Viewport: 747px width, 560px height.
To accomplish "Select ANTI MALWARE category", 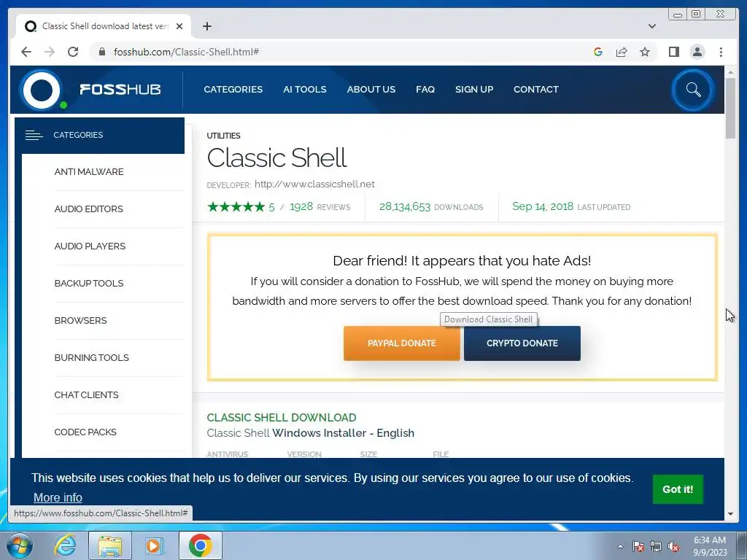I will point(89,172).
